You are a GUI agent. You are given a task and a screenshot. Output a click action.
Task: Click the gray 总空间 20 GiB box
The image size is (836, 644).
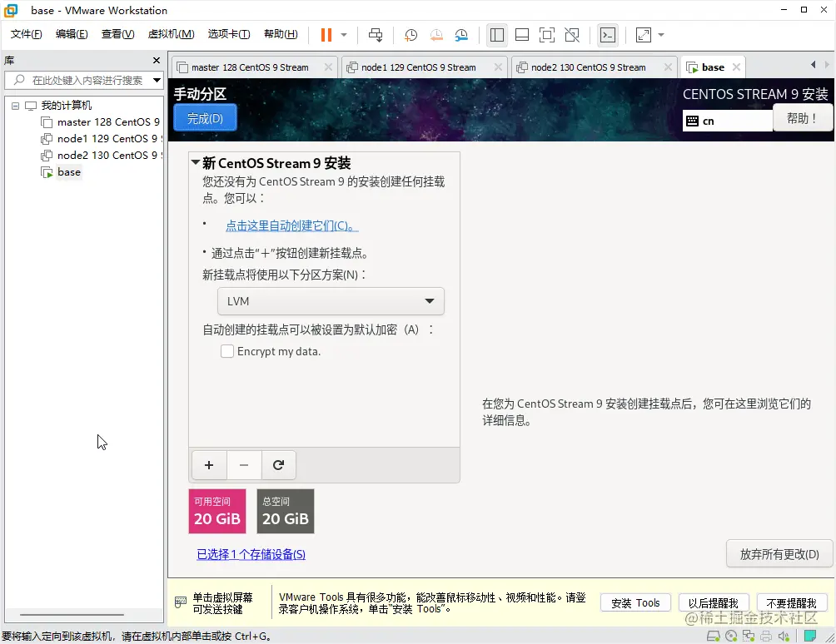pos(286,512)
